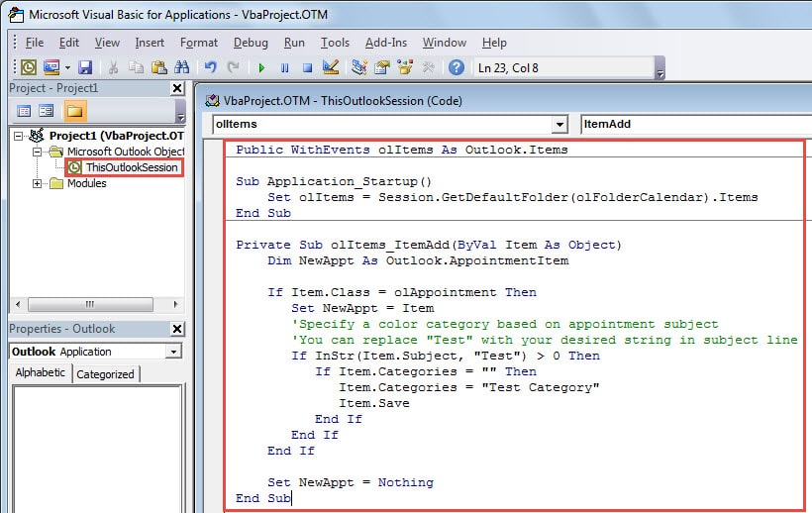Open the Format menu
812x513 pixels.
pos(199,43)
